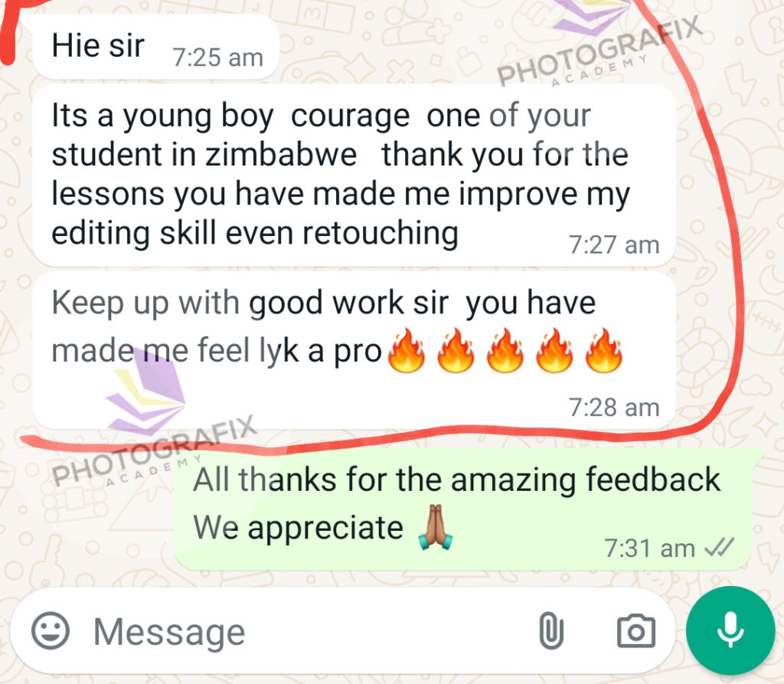Open the emoji picker smiley icon
Screen dimensions: 784x684
pyautogui.click(x=50, y=630)
